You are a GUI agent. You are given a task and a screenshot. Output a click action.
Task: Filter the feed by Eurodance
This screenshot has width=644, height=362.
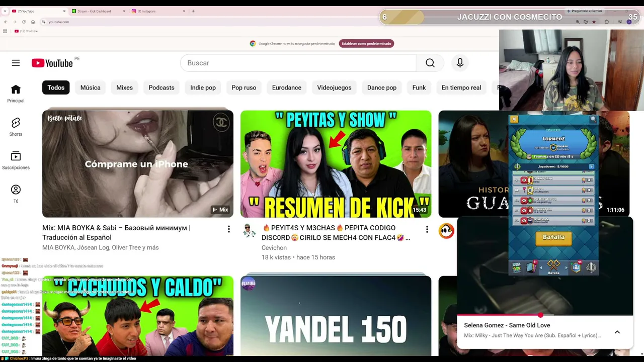[x=287, y=87]
